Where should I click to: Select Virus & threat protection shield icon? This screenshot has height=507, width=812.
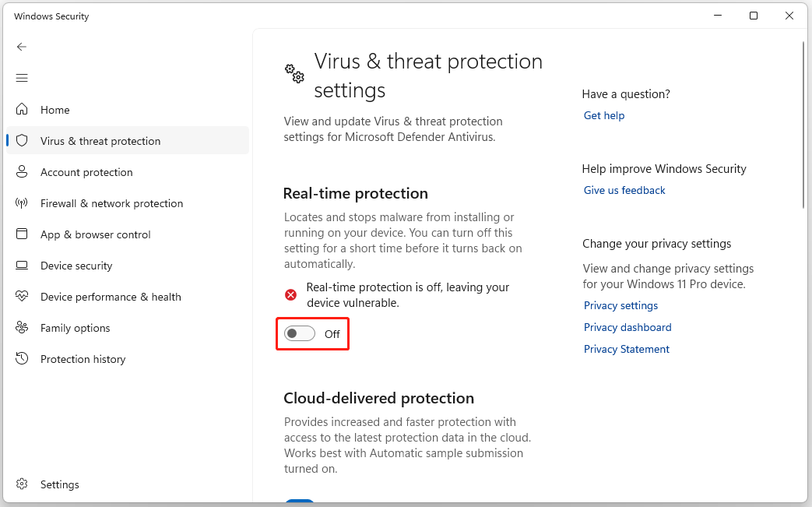(21, 140)
